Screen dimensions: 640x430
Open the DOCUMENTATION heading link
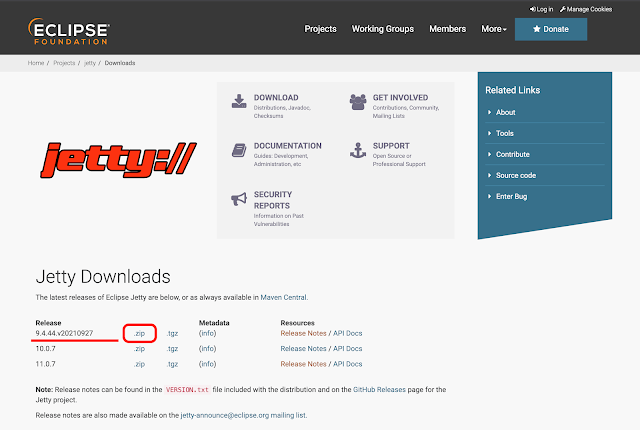coord(288,146)
